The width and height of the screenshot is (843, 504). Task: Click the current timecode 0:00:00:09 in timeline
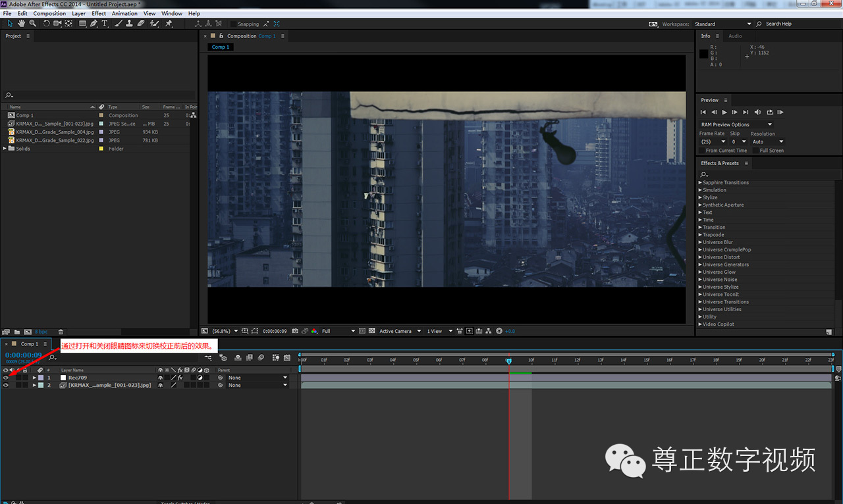(24, 355)
